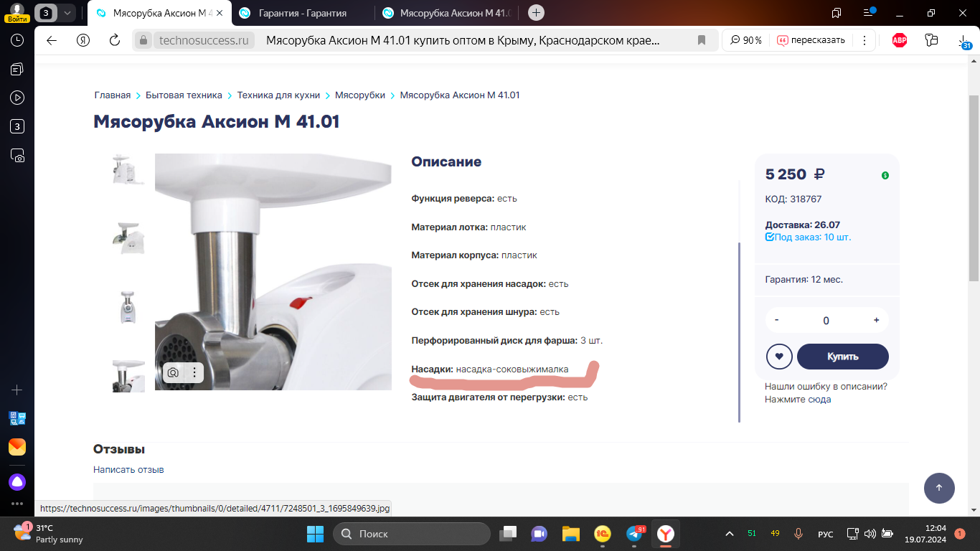Open Бытовая техника breadcrumb
The image size is (980, 551).
pos(184,95)
